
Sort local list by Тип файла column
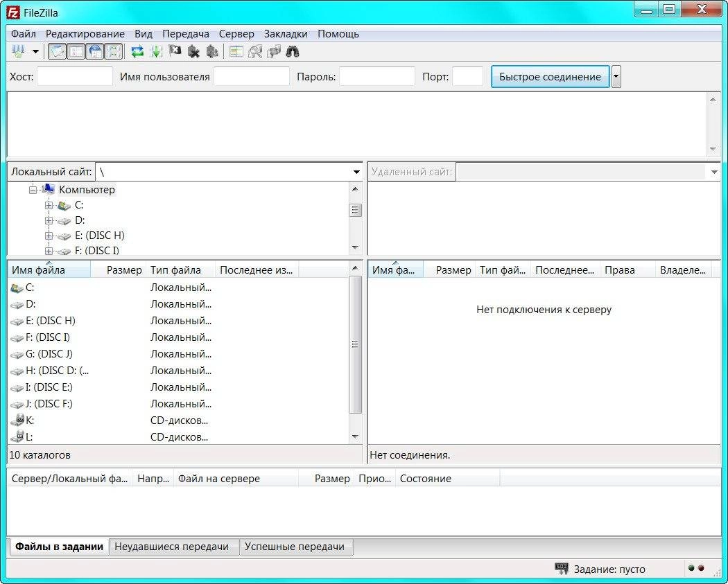(x=180, y=270)
